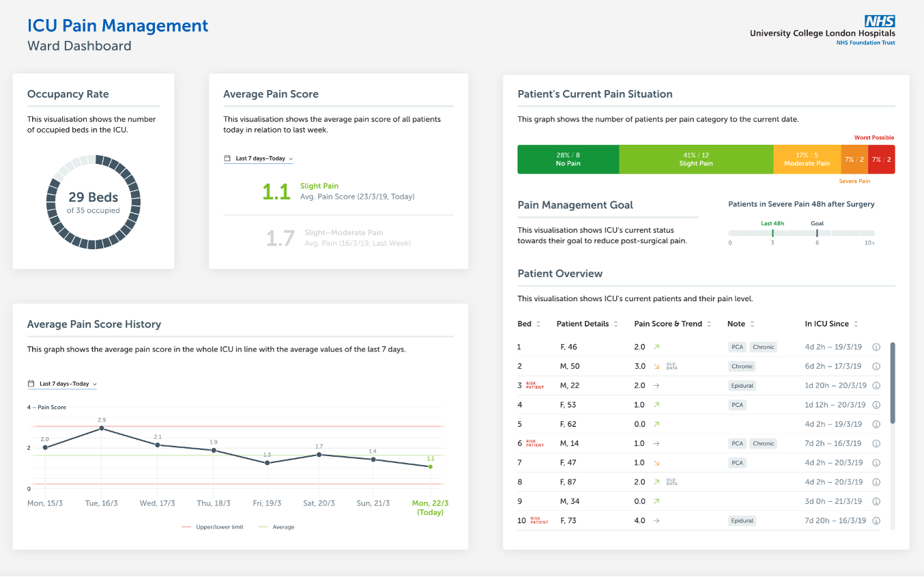Click Chronic tag on bed 2

pos(742,366)
